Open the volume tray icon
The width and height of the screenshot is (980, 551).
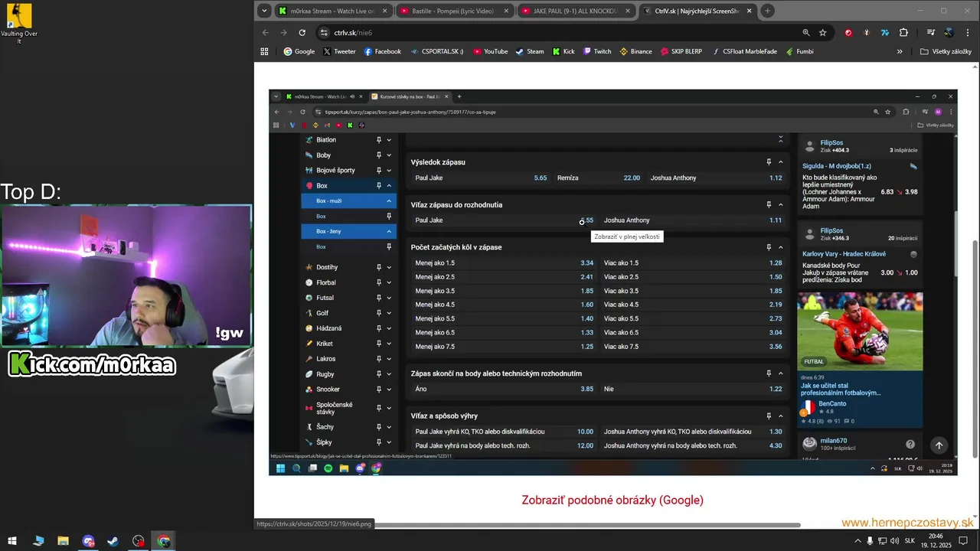[894, 541]
